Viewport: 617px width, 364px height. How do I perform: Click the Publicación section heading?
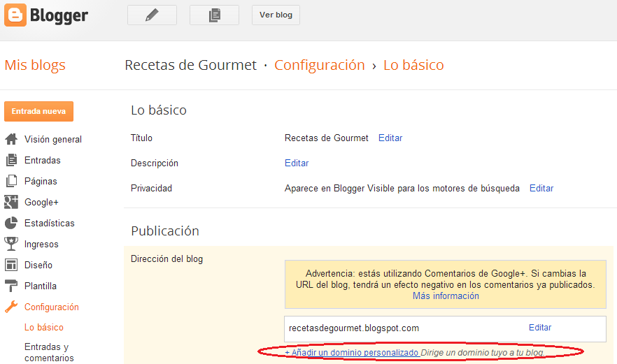[x=165, y=231]
